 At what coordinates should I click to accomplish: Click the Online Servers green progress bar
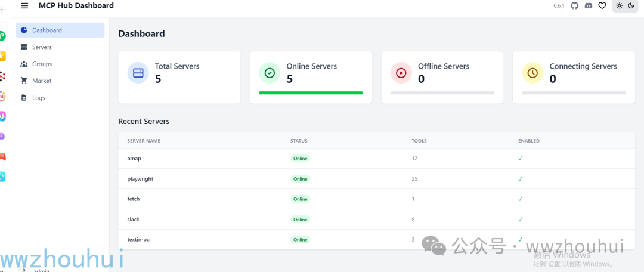311,93
